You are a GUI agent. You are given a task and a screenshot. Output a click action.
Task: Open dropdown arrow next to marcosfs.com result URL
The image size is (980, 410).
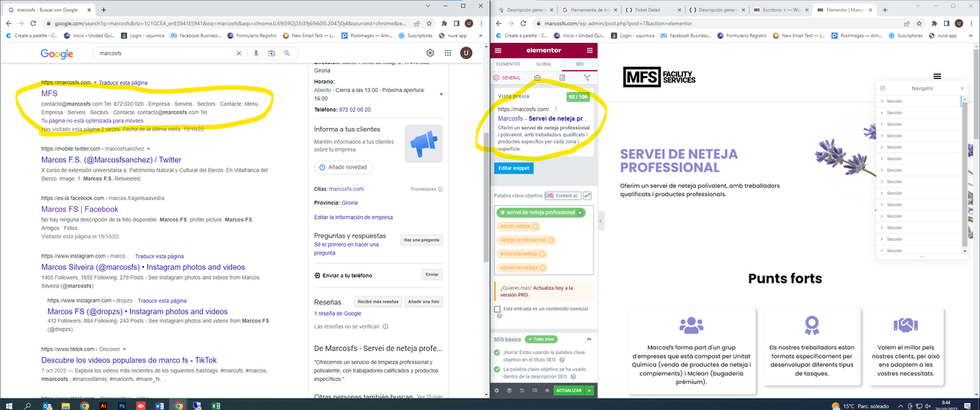pyautogui.click(x=95, y=83)
